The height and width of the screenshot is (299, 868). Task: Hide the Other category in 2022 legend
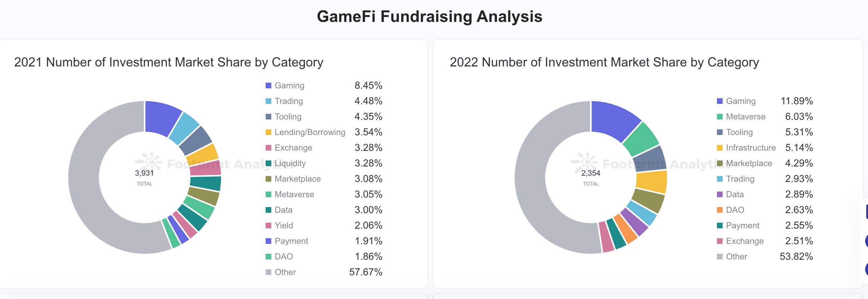736,257
